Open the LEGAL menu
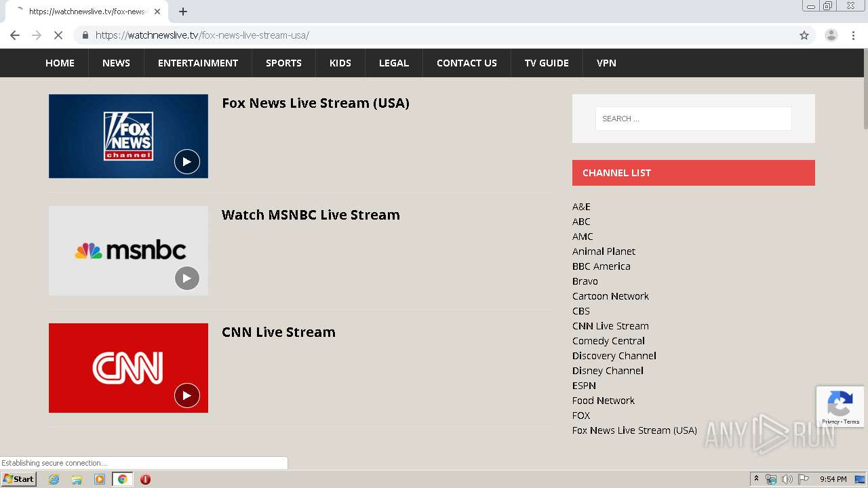The image size is (868, 488). coord(394,63)
